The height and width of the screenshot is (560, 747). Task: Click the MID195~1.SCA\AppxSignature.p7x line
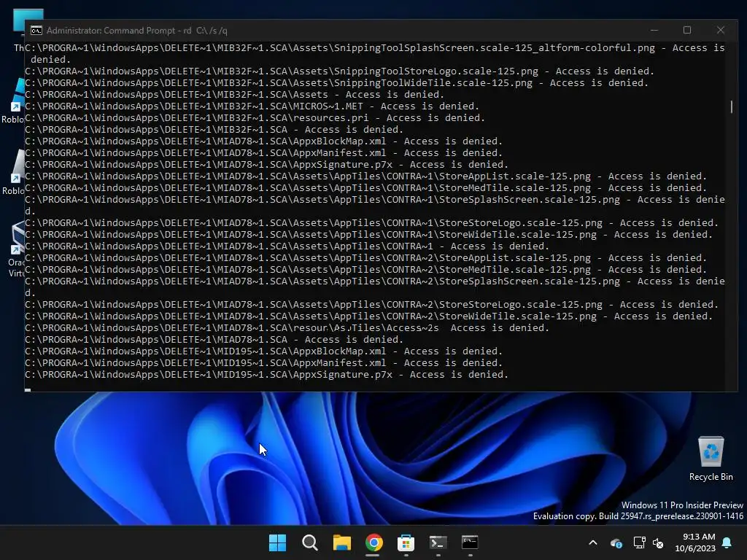(266, 374)
